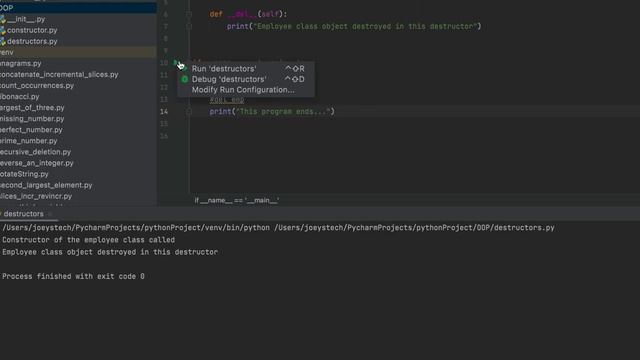
Task: Open the perfect_number.py file
Action: (31, 129)
